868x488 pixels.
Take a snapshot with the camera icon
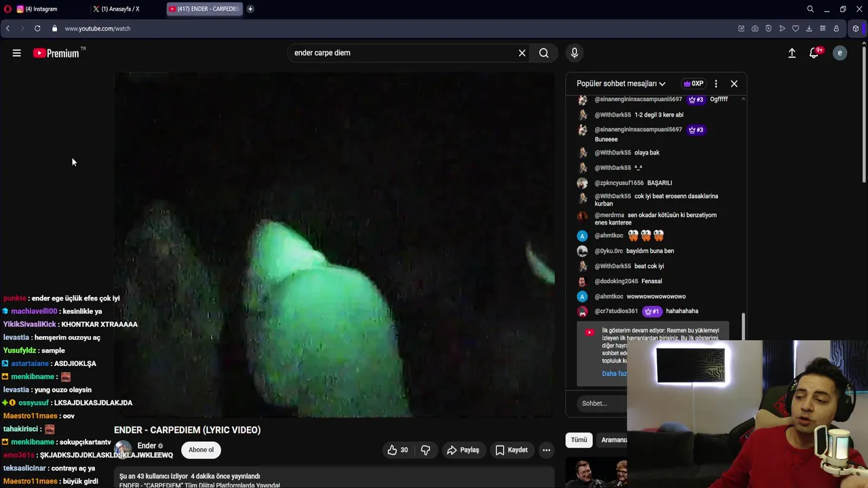click(x=755, y=28)
